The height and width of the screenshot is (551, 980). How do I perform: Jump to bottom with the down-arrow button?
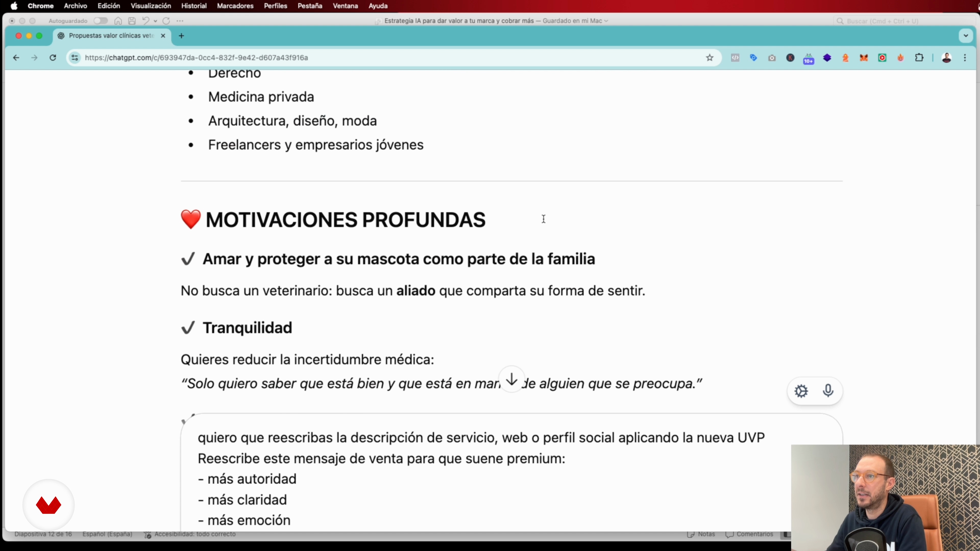[x=512, y=379]
